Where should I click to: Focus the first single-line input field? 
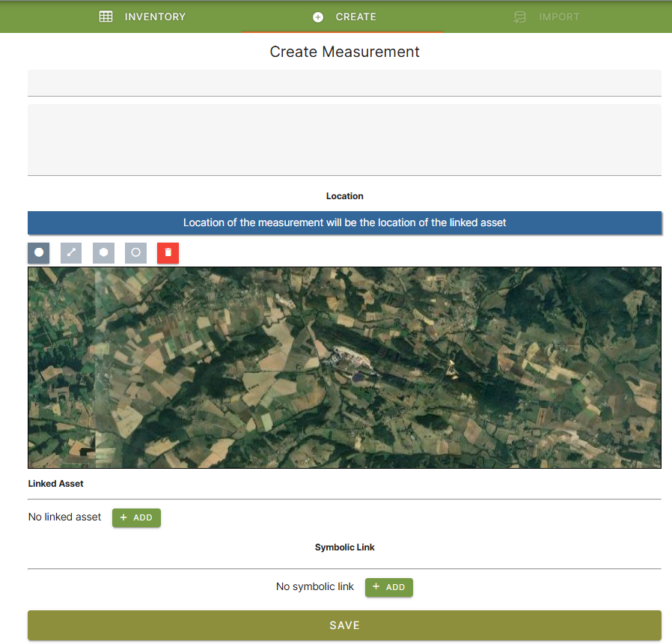[x=344, y=82]
